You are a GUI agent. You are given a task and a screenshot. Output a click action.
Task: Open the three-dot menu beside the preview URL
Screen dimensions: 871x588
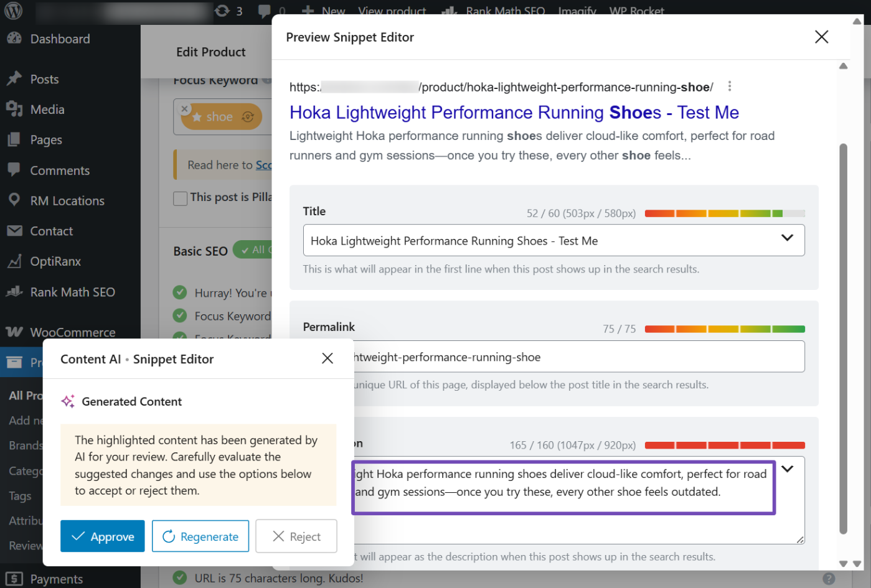[729, 86]
